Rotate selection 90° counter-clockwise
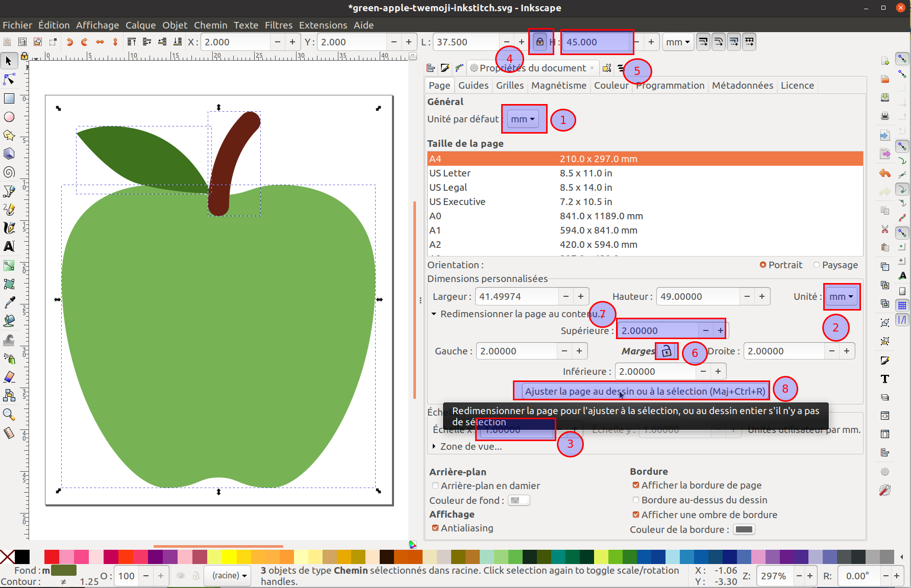Image resolution: width=911 pixels, height=588 pixels. (x=69, y=42)
